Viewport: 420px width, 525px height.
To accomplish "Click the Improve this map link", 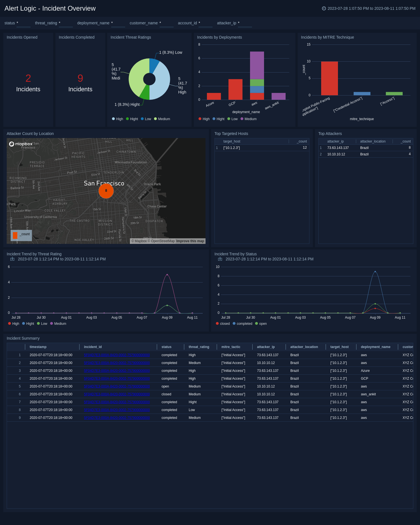I will click(190, 241).
